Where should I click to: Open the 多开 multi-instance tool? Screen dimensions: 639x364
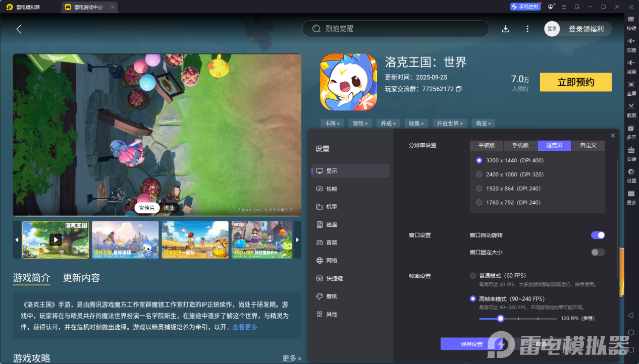point(631,132)
